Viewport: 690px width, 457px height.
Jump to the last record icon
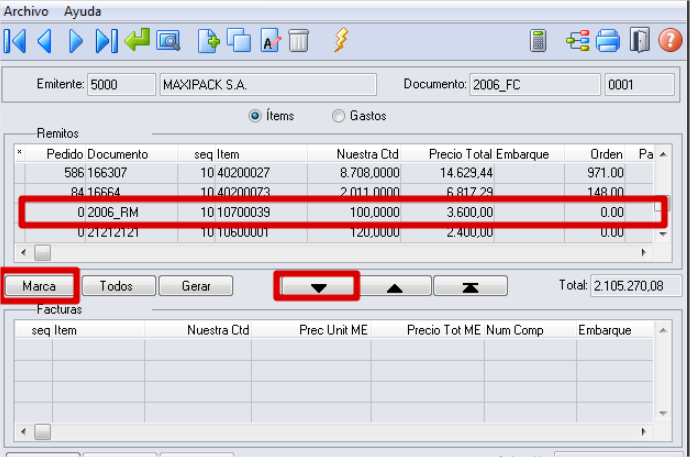pos(106,41)
